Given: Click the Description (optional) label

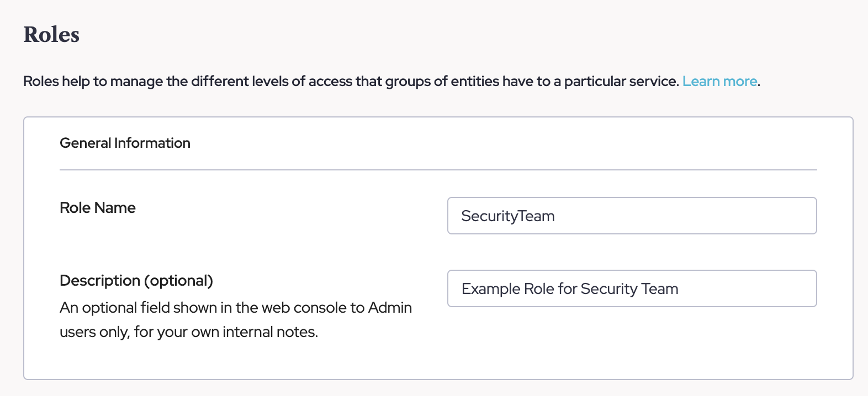Looking at the screenshot, I should coord(136,281).
